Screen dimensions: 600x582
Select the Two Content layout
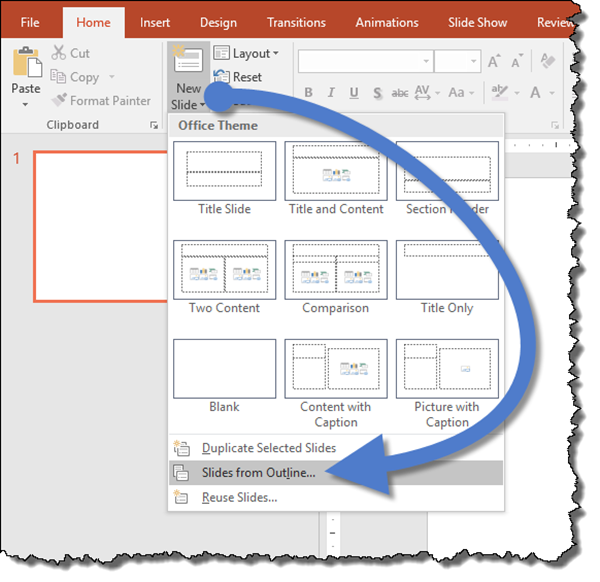224,271
